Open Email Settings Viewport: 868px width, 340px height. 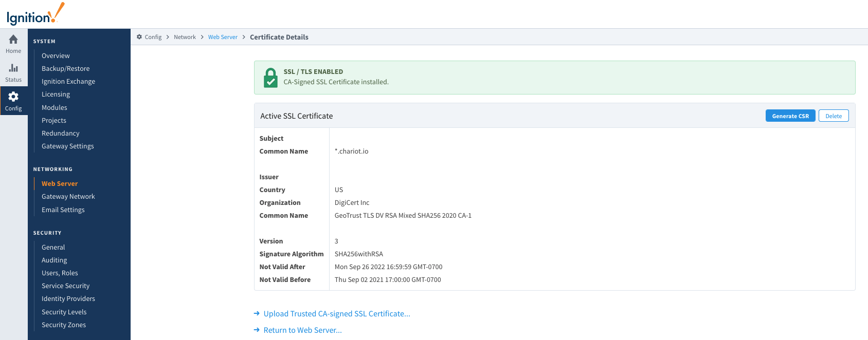[x=63, y=210]
